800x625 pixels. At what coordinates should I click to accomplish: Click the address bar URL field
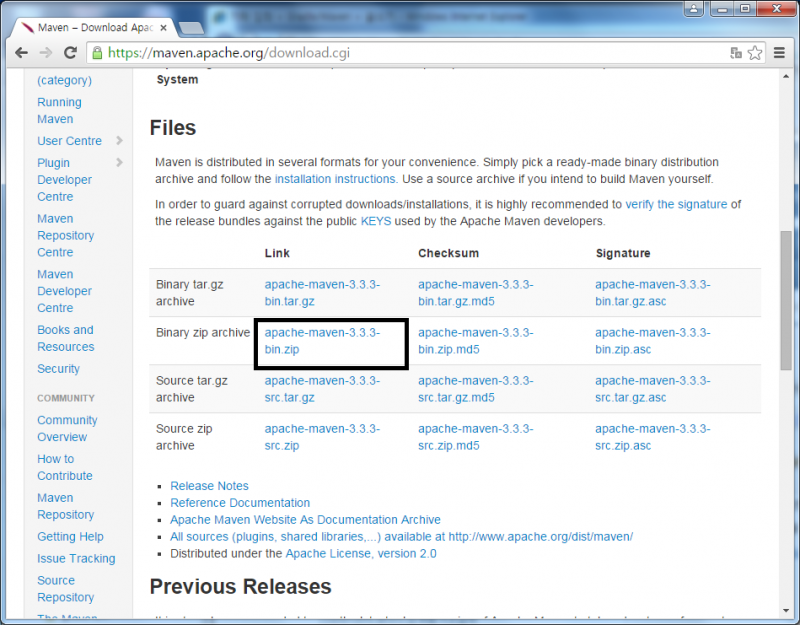[408, 53]
